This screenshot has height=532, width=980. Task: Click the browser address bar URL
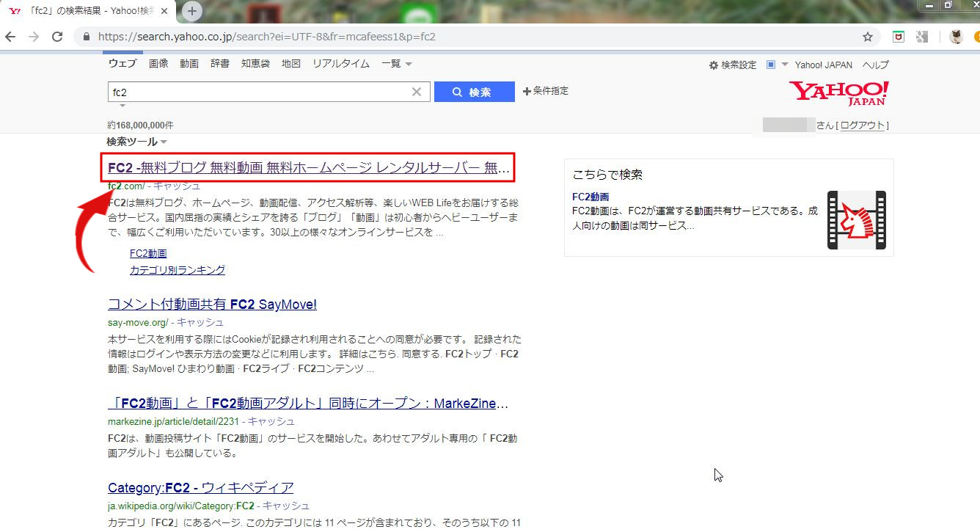tap(267, 37)
